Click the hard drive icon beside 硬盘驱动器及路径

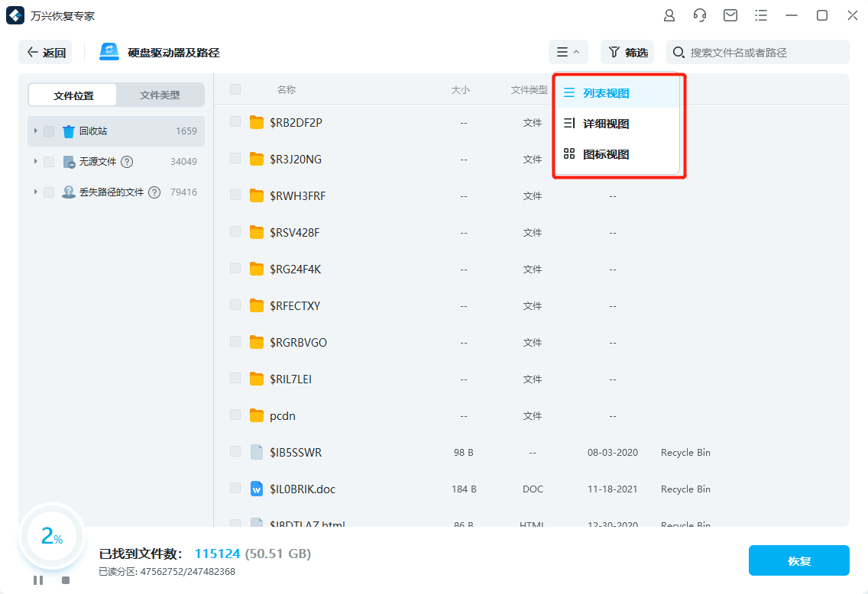click(108, 51)
